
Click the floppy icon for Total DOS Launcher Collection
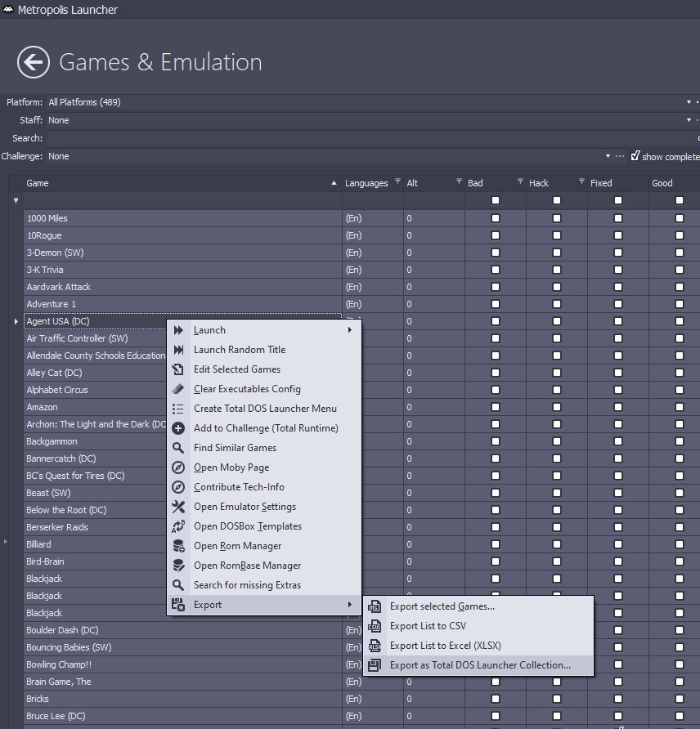375,665
